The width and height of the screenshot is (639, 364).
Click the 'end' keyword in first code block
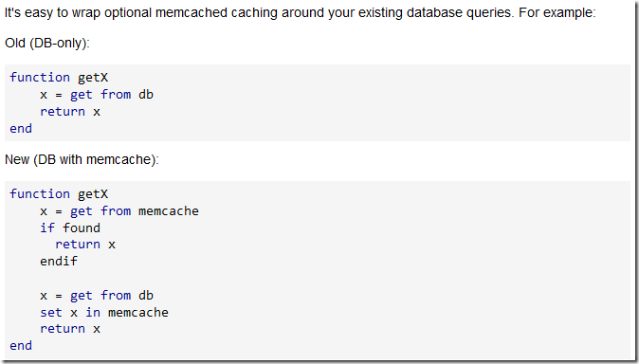pyautogui.click(x=21, y=129)
